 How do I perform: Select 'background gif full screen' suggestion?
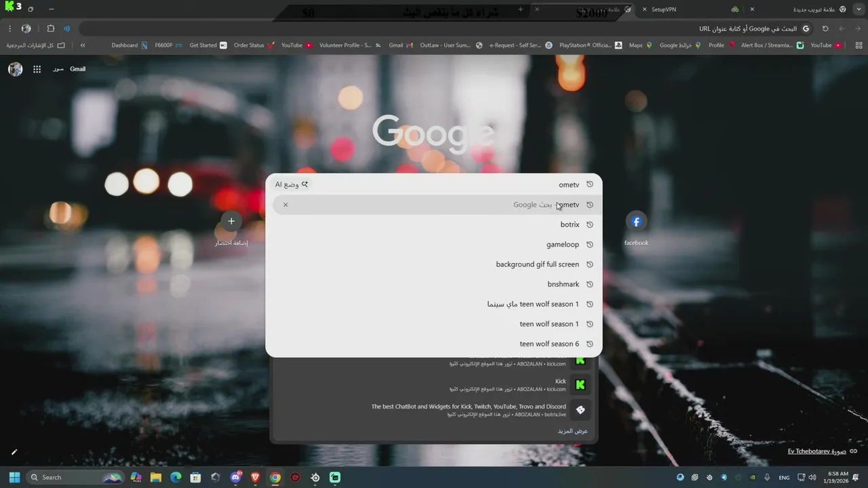point(434,264)
